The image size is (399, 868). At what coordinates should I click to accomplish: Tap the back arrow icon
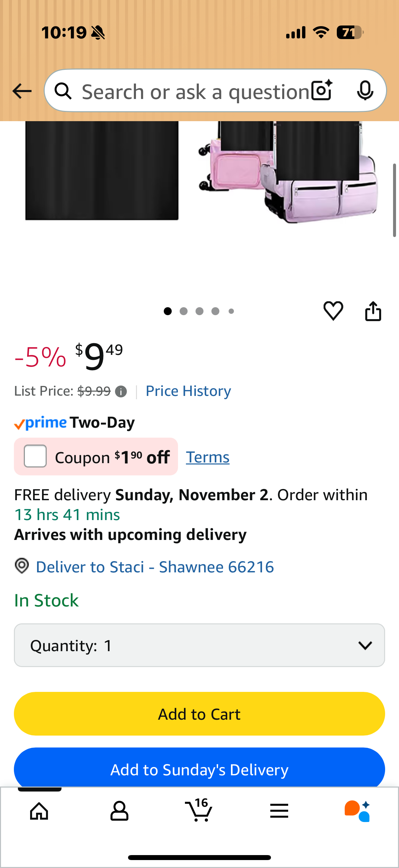[x=22, y=91]
